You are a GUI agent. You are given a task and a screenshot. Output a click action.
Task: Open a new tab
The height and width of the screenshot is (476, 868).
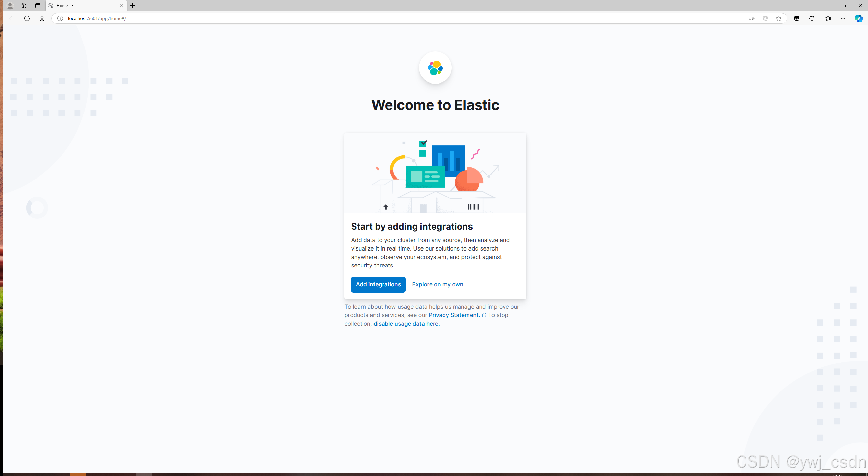tap(133, 6)
